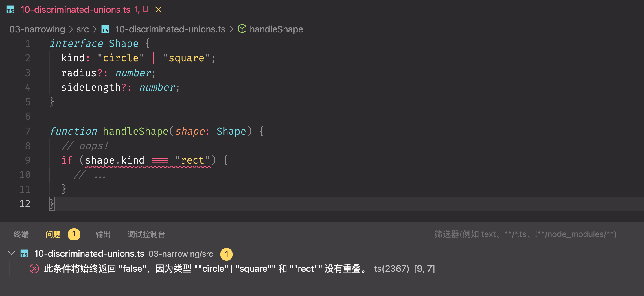
Task: Switch to the 终端 panel tab
Action: point(21,234)
